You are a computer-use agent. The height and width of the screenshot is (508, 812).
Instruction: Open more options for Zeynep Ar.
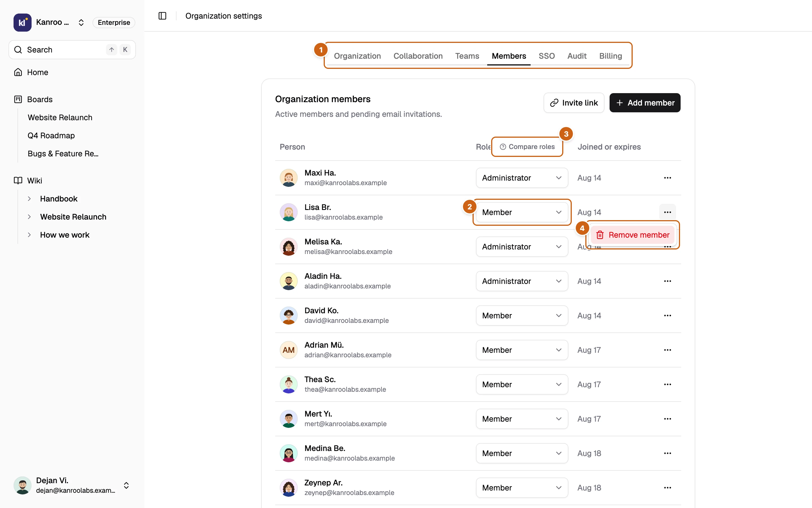[x=667, y=488]
